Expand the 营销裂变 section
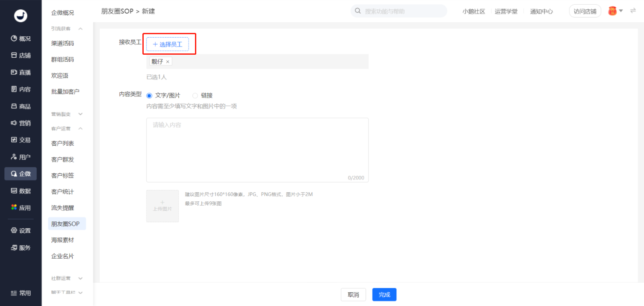The image size is (644, 306). tap(80, 114)
